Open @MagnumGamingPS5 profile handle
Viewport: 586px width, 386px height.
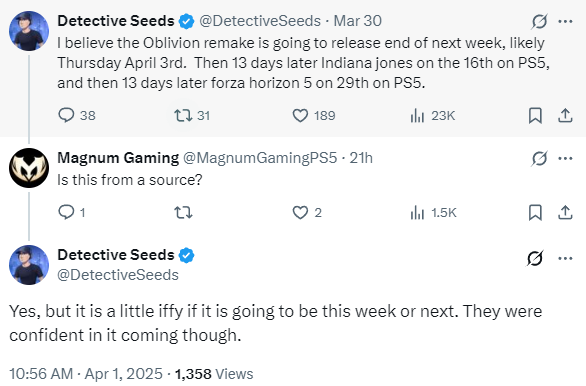[x=260, y=158]
